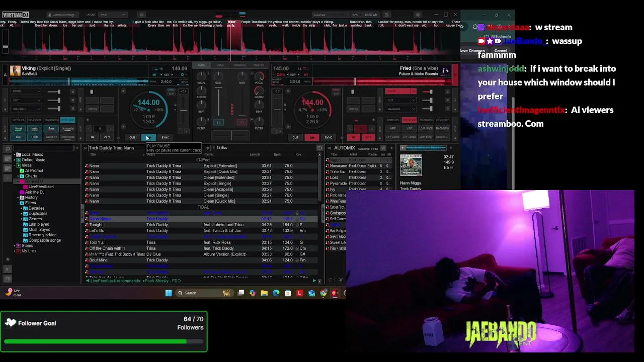Image resolution: width=644 pixels, height=362 pixels.
Task: Trigger the HPF pad on deck B
Action: click(393, 129)
